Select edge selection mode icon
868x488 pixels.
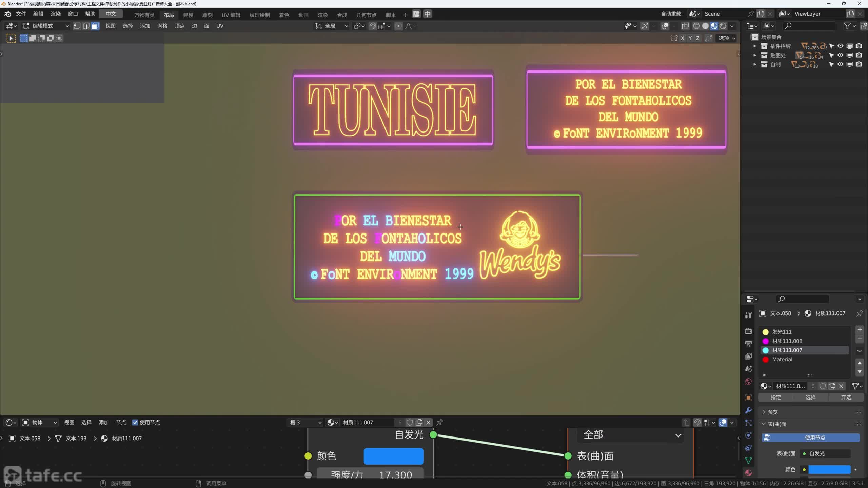(86, 26)
